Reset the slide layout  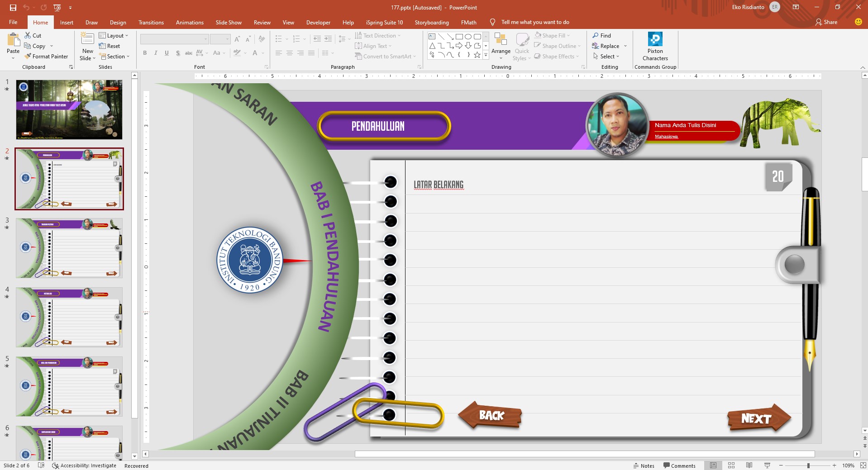tap(110, 46)
